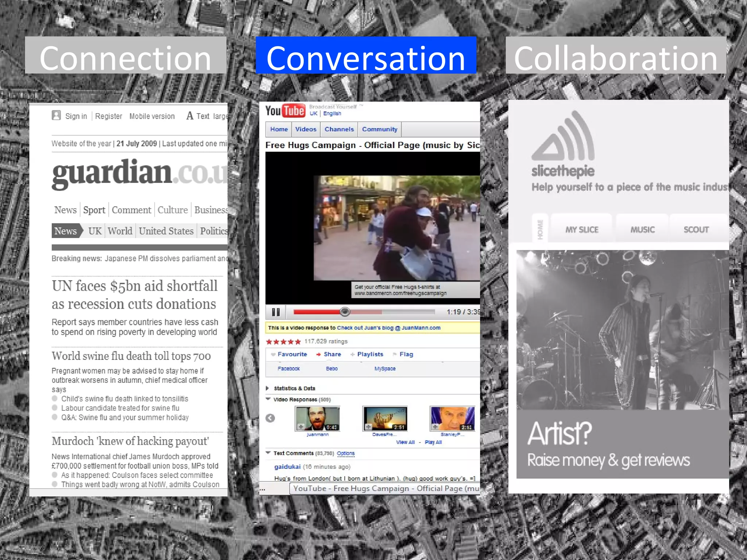
Task: Open the YouTube Channels tab
Action: [339, 129]
